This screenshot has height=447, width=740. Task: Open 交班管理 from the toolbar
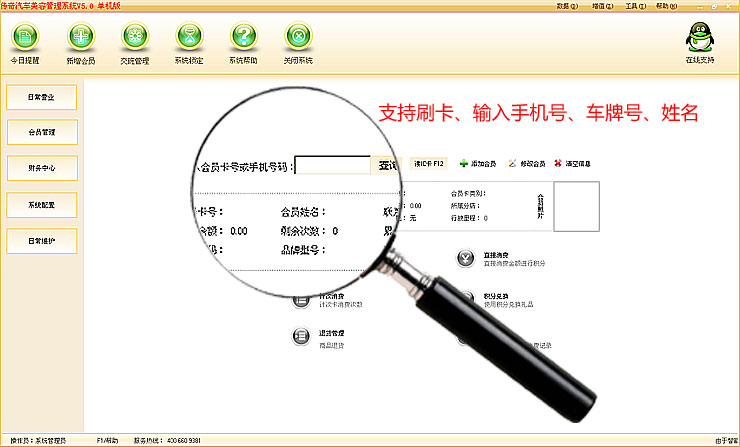(x=135, y=36)
